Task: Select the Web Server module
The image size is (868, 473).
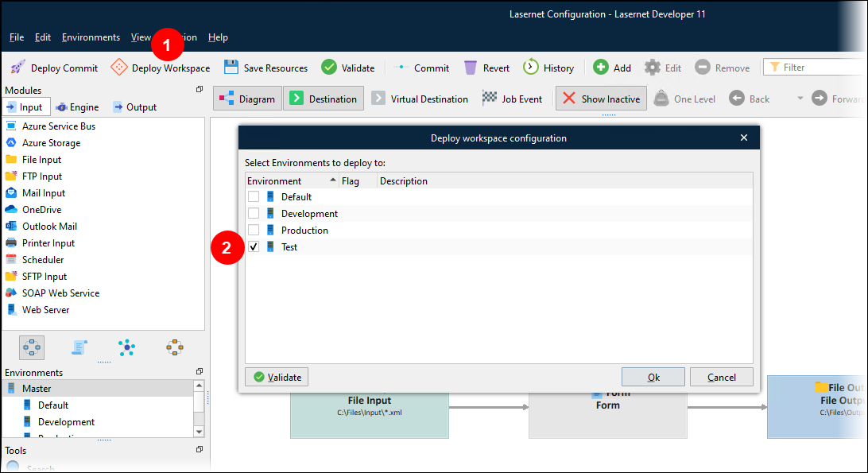Action: click(45, 309)
